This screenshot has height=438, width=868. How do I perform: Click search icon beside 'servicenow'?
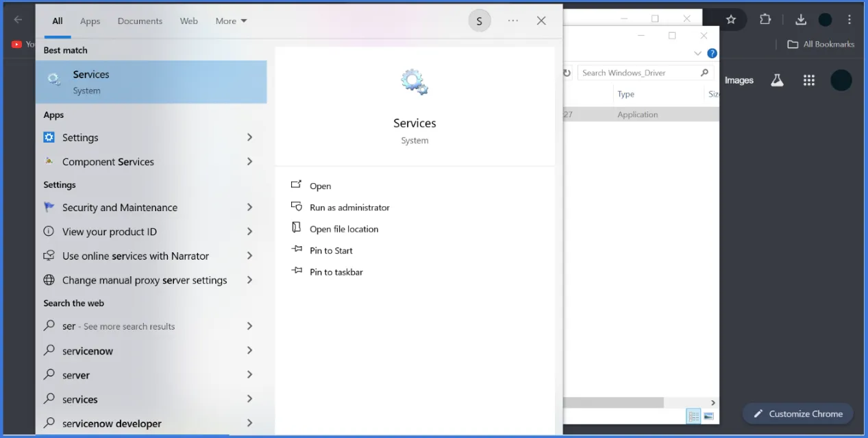click(49, 350)
